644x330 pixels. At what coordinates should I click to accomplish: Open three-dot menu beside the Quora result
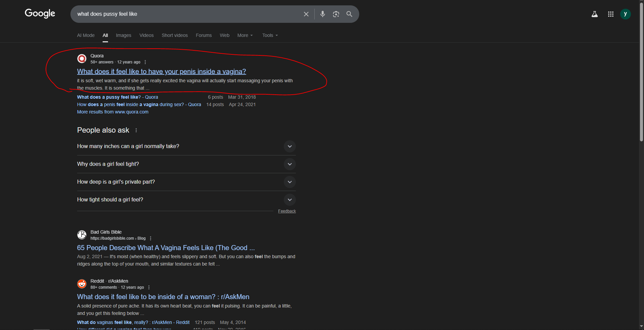145,62
